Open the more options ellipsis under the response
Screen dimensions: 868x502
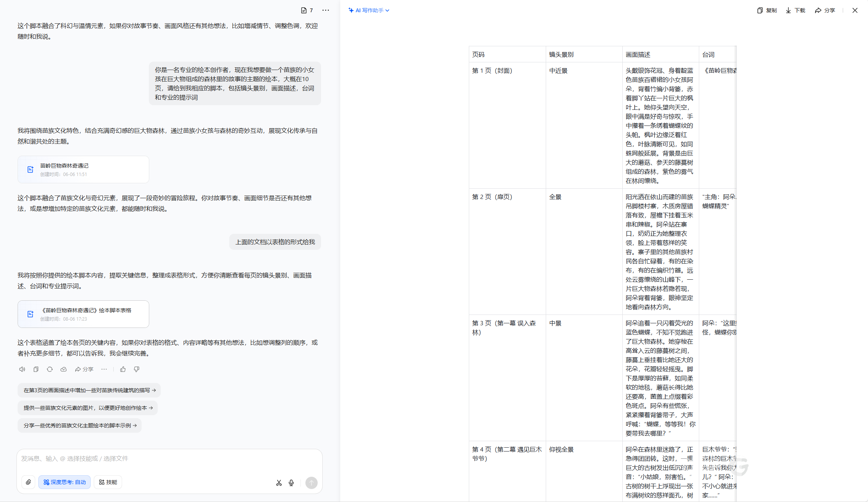[104, 369]
